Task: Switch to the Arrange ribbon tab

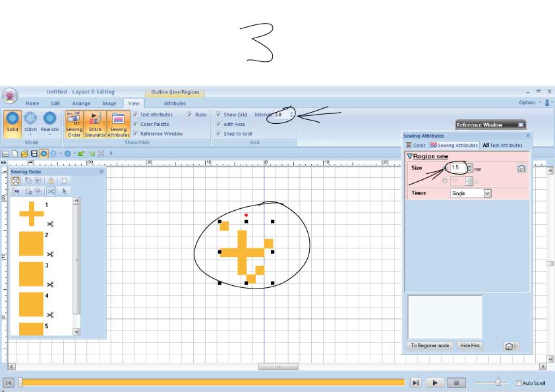Action: point(81,103)
